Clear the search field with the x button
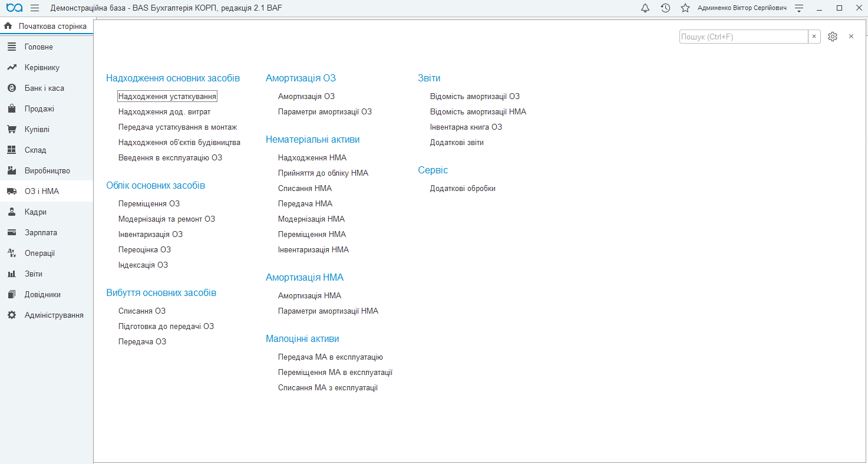The image size is (868, 464). (814, 37)
